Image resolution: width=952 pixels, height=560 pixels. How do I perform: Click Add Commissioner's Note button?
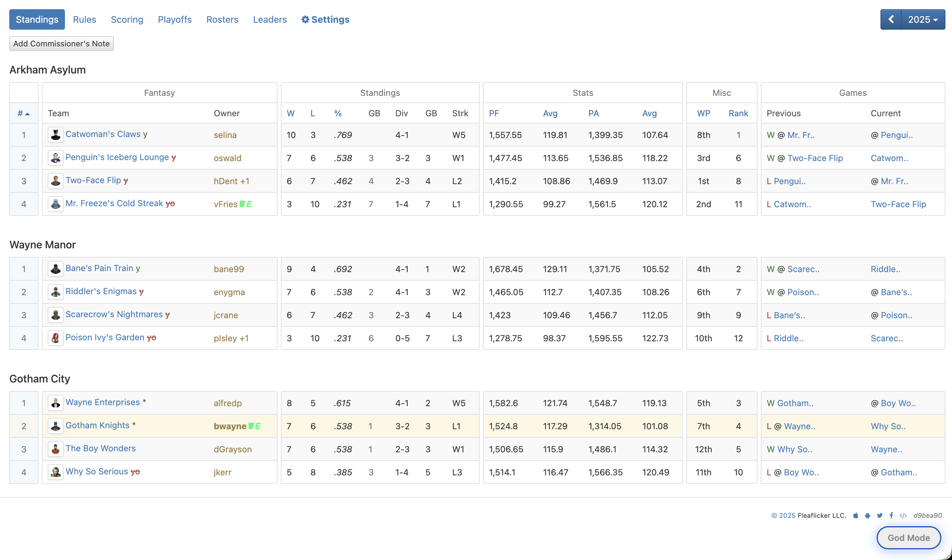pyautogui.click(x=61, y=43)
